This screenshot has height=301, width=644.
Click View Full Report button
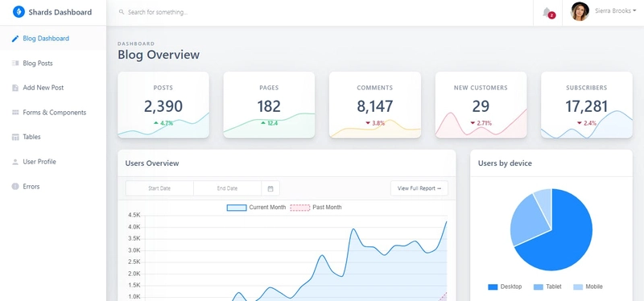pos(419,188)
